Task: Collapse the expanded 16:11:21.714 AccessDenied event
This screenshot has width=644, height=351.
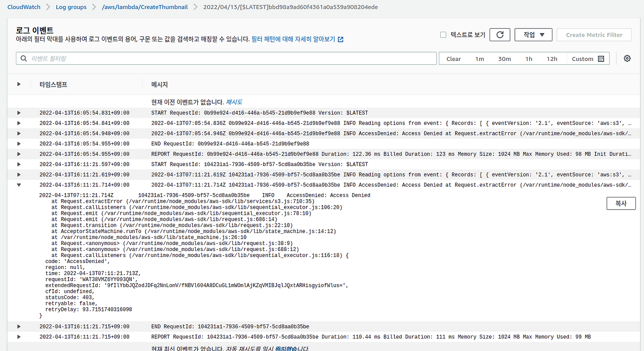Action: point(19,185)
